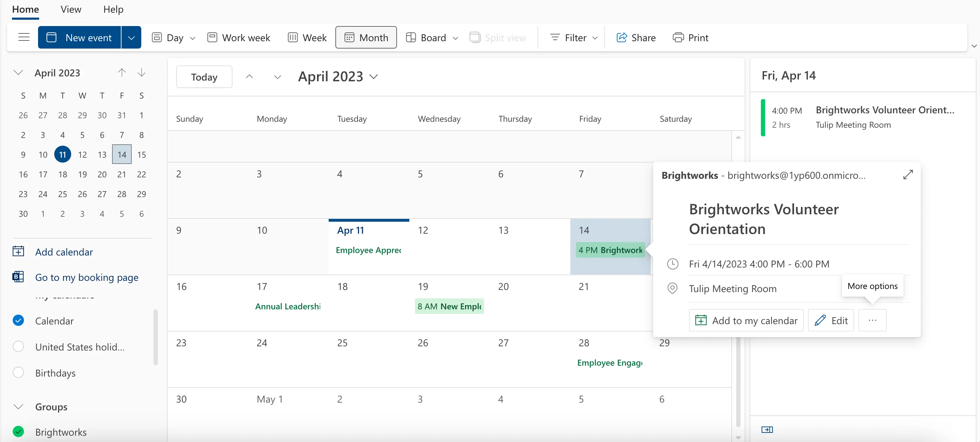Viewport: 980px width, 442px height.
Task: Click the booking page icon
Action: [x=18, y=276]
